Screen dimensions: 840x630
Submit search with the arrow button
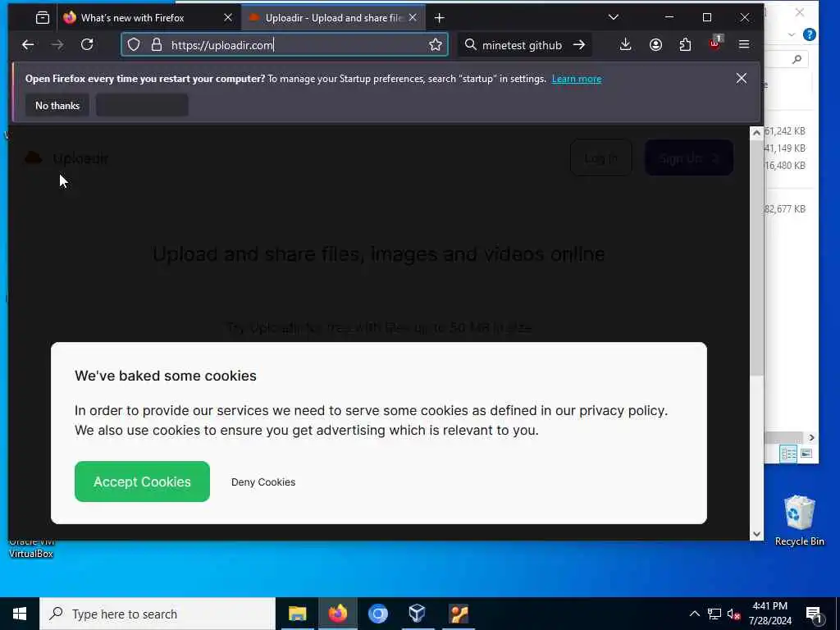(x=579, y=44)
